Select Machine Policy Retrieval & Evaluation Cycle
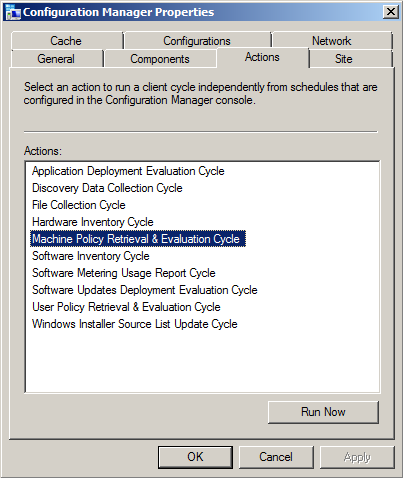 point(138,239)
